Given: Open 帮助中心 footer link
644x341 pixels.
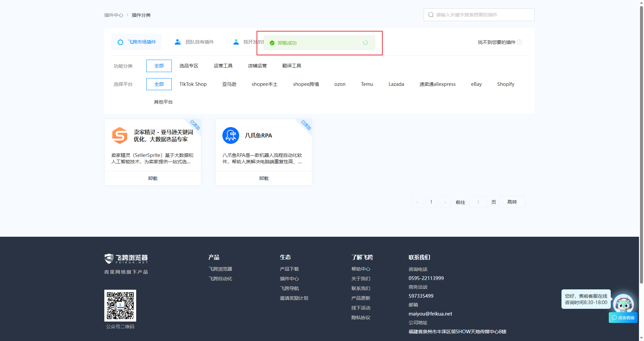Looking at the screenshot, I should click(361, 269).
